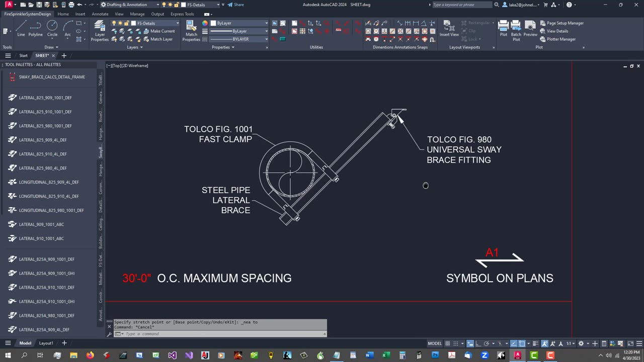Toggle 2D Object Snap in status bar

(x=522, y=343)
